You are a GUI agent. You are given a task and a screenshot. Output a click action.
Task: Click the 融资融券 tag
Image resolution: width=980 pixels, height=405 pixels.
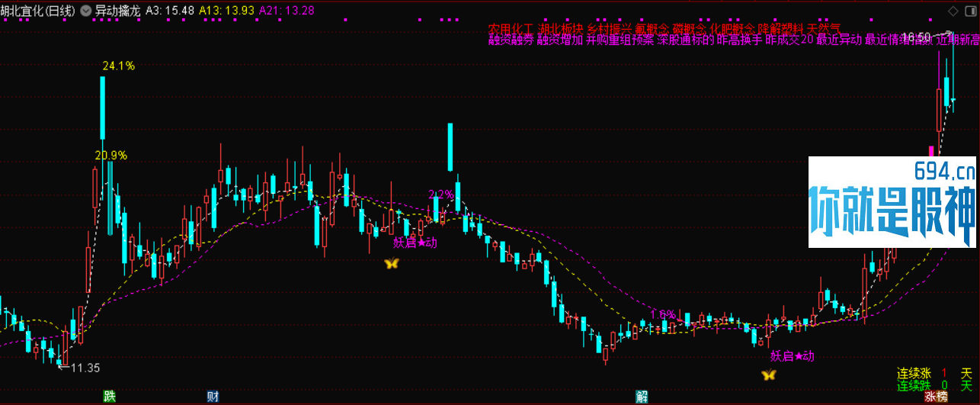(511, 40)
